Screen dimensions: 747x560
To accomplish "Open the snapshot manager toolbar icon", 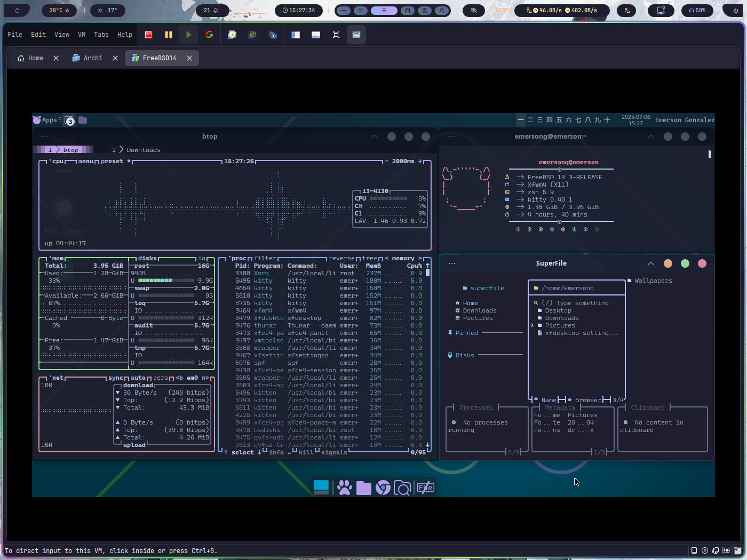I will (273, 35).
